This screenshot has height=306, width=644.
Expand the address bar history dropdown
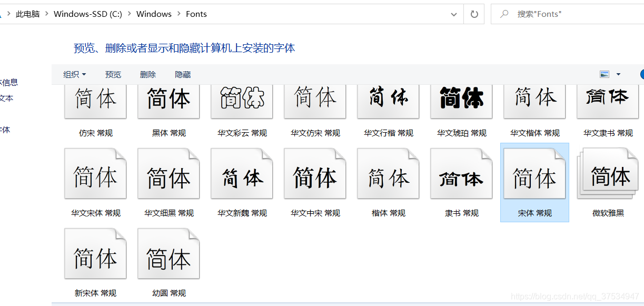tap(454, 14)
